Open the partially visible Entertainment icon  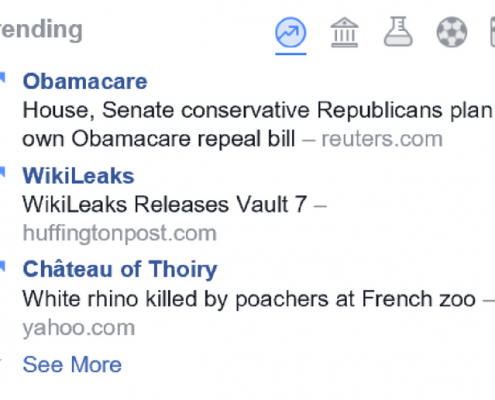493,32
